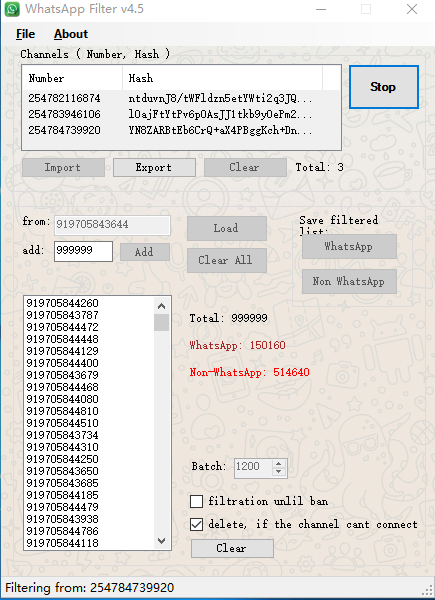The image size is (435, 600).
Task: Open the About menu
Action: coord(71,34)
